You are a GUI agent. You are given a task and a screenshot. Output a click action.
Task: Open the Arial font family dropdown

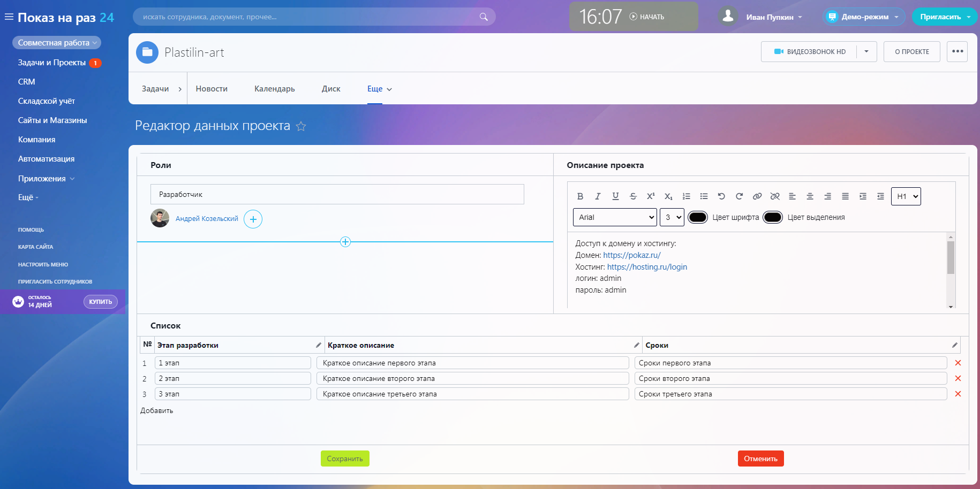[615, 217]
